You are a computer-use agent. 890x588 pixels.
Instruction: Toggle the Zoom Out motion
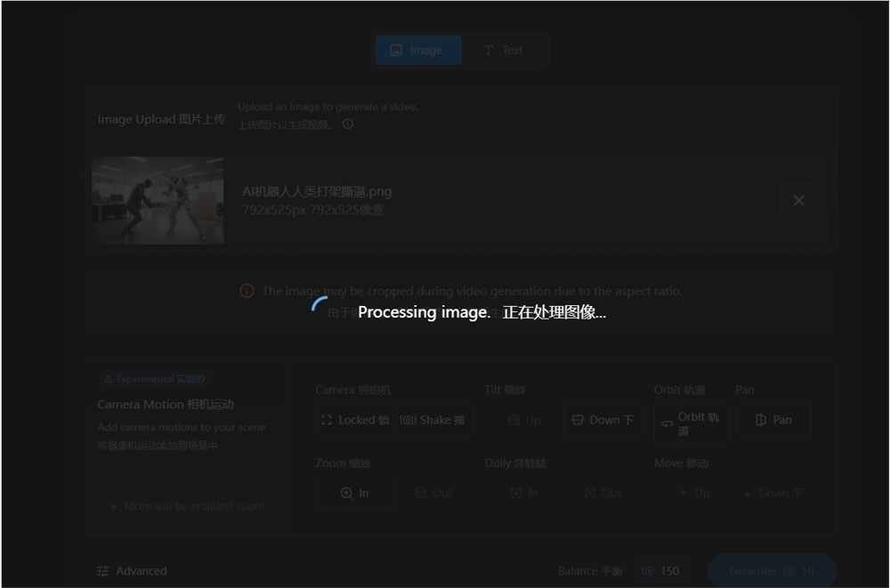pos(433,492)
